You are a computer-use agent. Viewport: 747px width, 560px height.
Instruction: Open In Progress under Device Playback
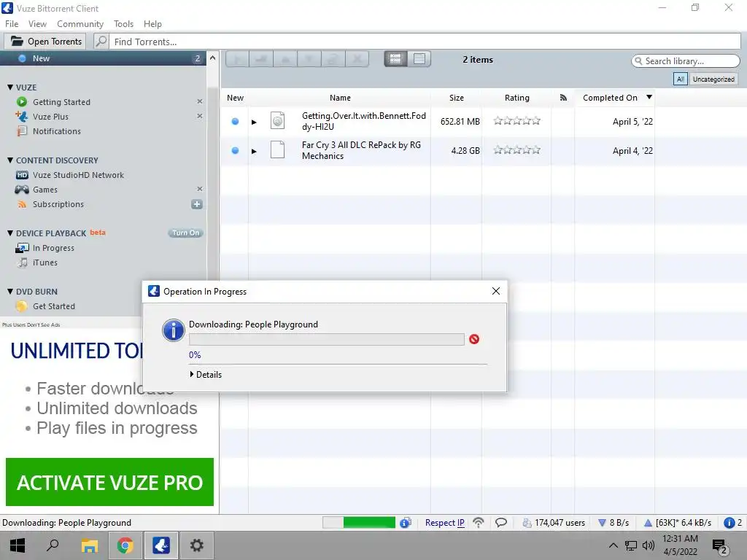[53, 248]
